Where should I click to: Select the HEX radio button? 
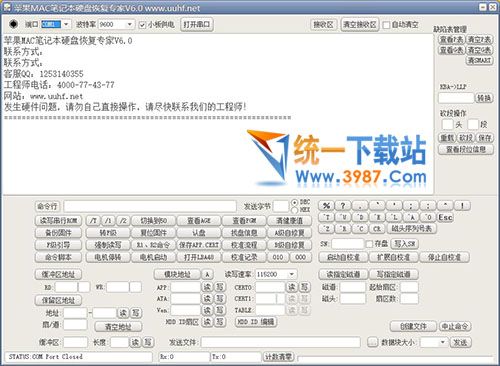pyautogui.click(x=294, y=210)
